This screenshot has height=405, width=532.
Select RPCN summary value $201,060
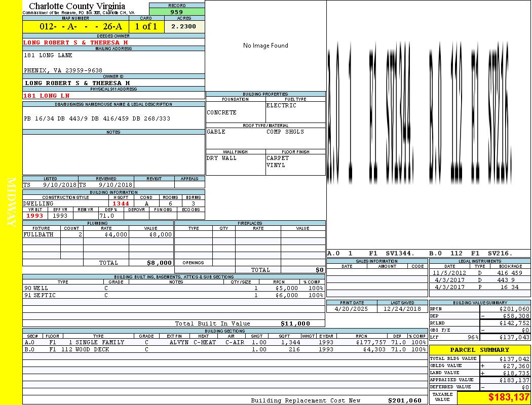click(x=514, y=309)
